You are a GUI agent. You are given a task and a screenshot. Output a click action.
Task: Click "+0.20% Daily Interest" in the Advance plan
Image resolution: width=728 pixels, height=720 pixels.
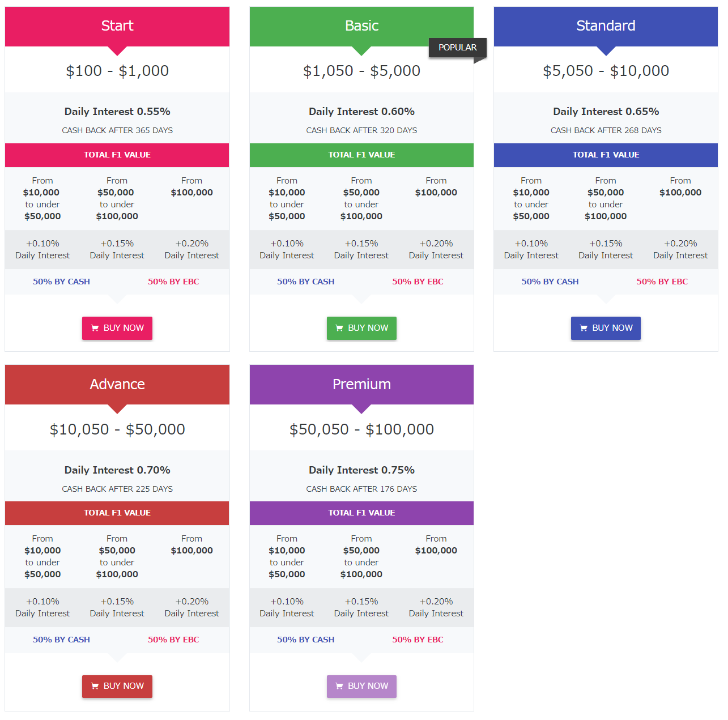(191, 607)
